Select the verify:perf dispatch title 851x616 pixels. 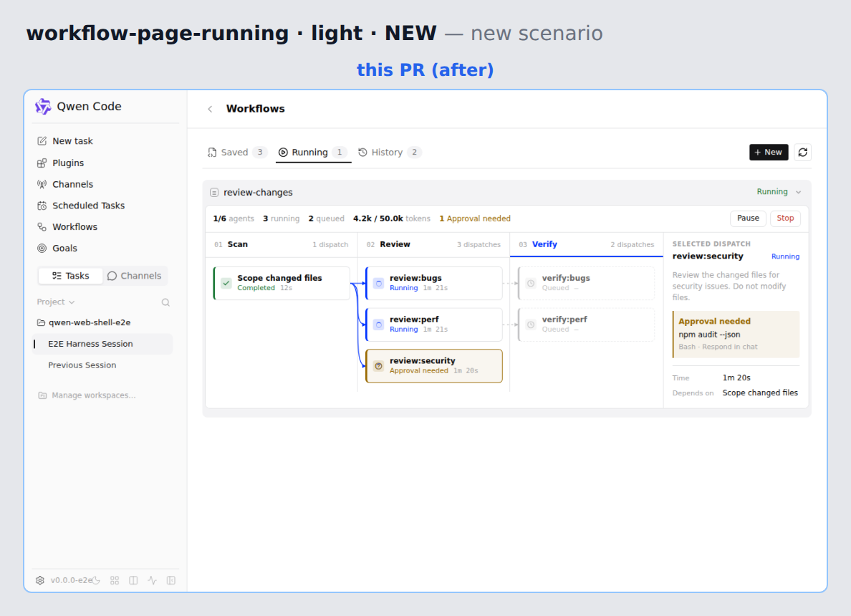pos(564,319)
